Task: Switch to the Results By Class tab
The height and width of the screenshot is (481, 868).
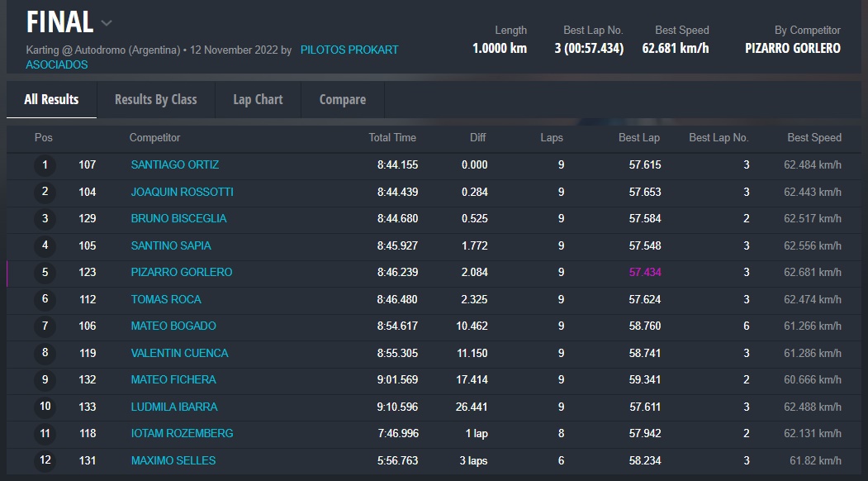Action: [x=155, y=99]
